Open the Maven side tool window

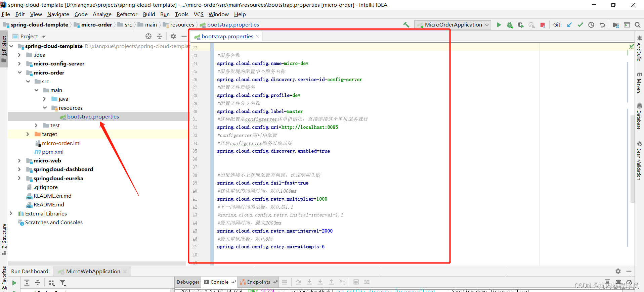click(639, 82)
